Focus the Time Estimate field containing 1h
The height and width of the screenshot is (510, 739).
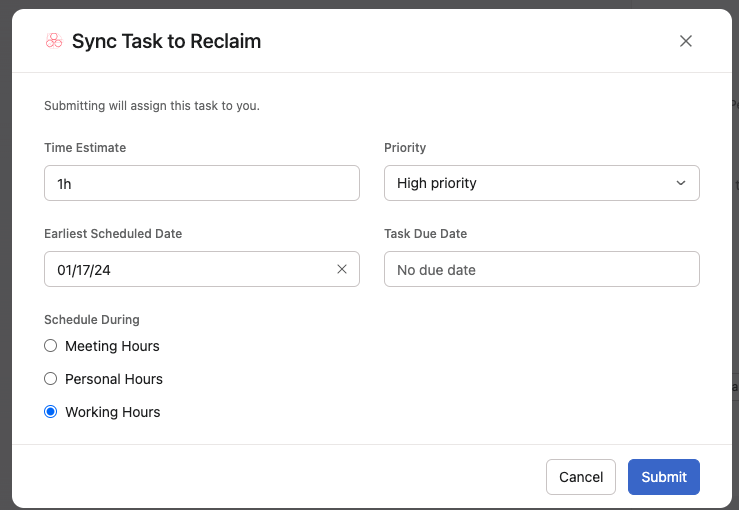[202, 183]
